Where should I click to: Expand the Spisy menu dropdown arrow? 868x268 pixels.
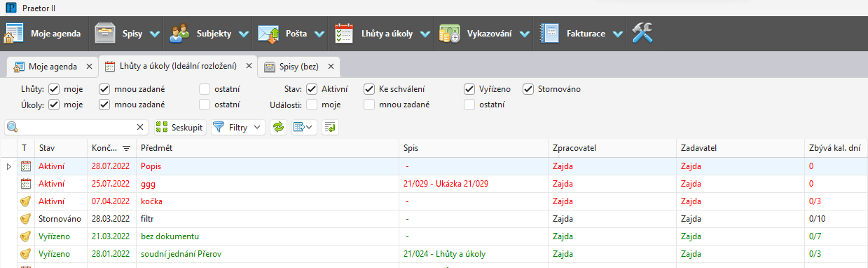(154, 34)
